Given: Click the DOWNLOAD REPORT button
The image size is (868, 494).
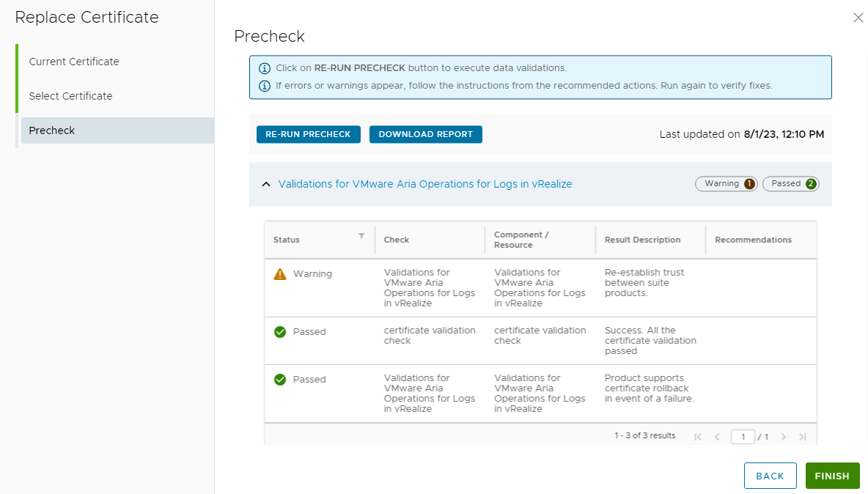Looking at the screenshot, I should click(426, 134).
